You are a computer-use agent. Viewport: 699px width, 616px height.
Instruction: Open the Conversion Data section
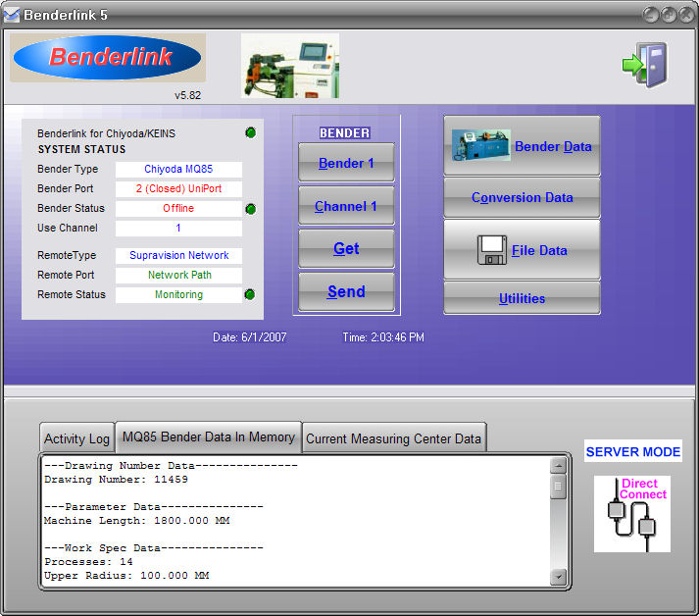522,197
